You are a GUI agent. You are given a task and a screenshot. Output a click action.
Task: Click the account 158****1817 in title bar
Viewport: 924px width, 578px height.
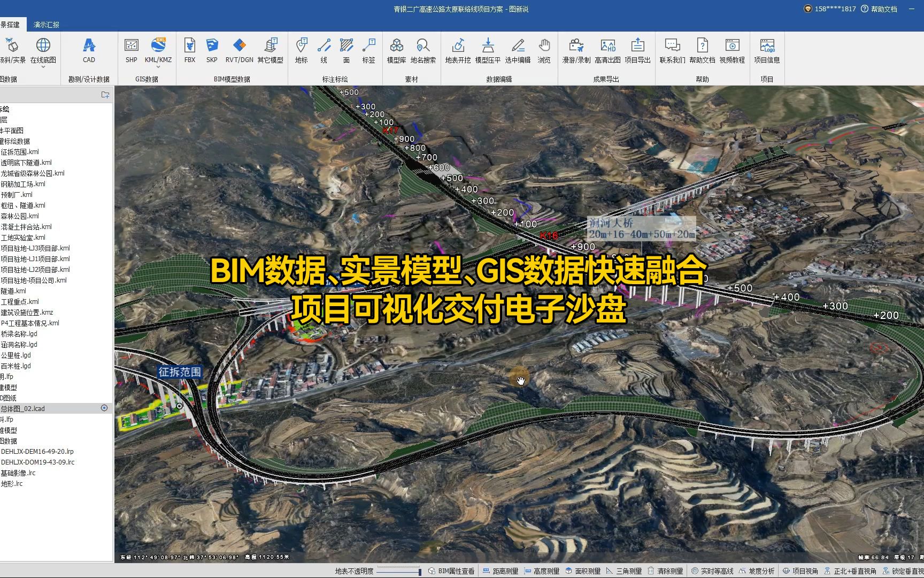click(830, 9)
